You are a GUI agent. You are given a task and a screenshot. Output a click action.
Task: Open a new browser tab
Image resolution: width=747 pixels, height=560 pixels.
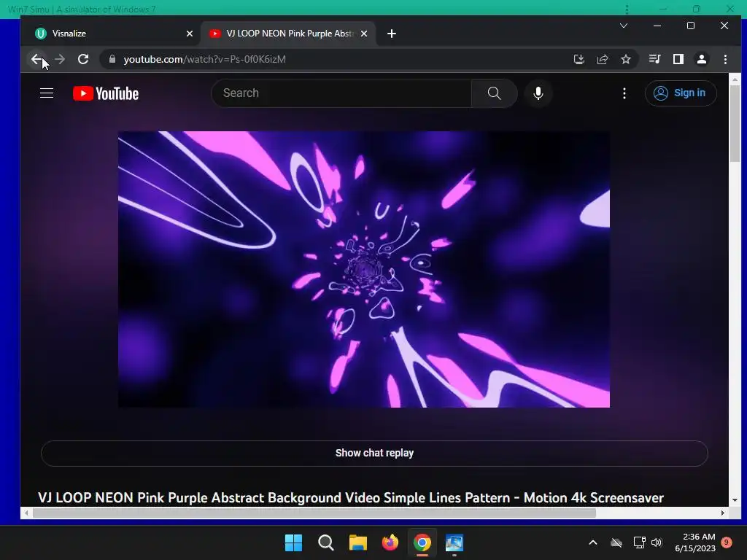point(392,34)
